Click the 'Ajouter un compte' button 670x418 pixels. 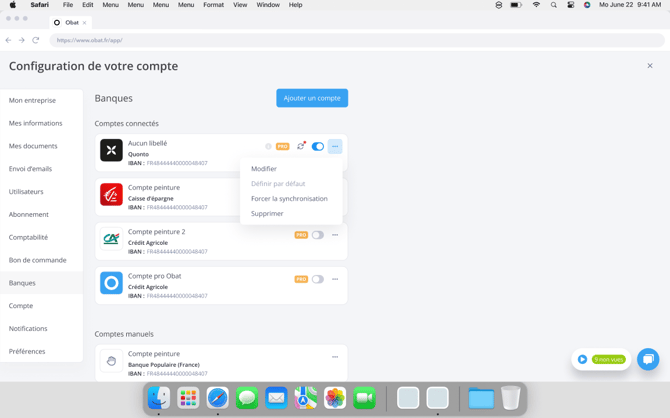click(312, 98)
